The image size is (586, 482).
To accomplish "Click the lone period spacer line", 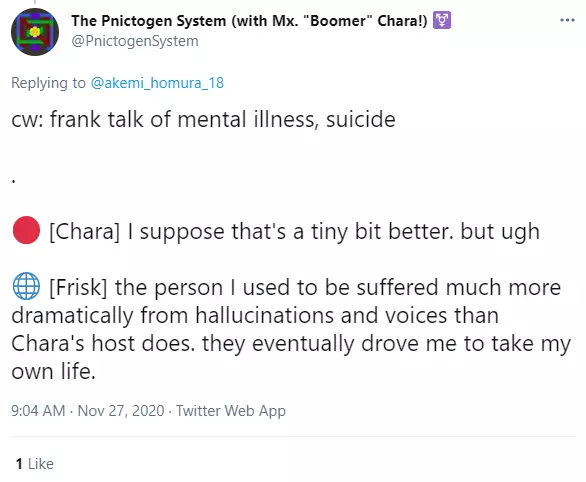I will tap(14, 181).
